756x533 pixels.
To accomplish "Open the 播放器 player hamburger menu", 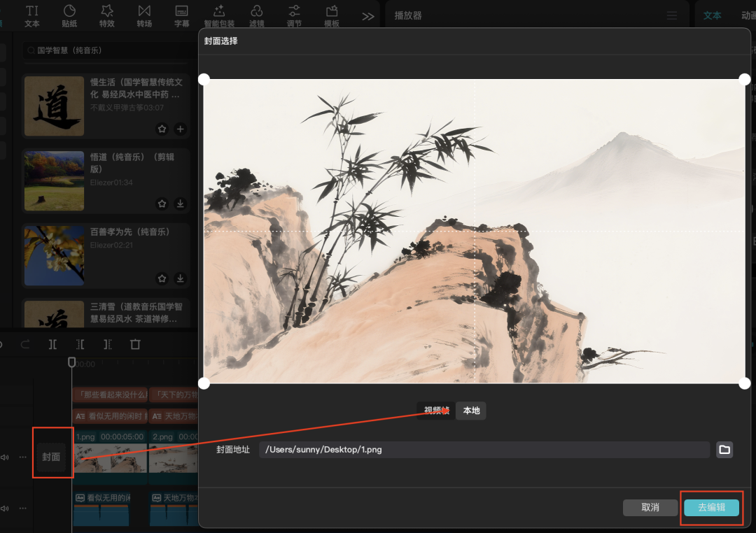I will pos(672,15).
